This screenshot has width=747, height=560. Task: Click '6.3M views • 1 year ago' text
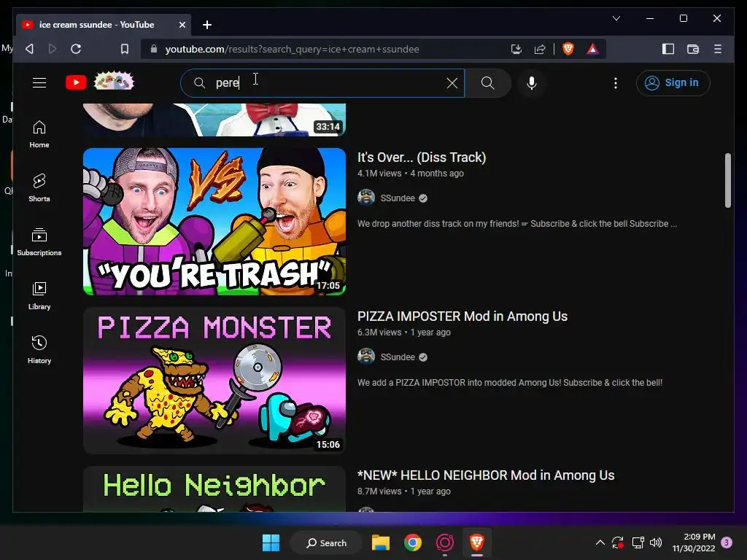(404, 332)
